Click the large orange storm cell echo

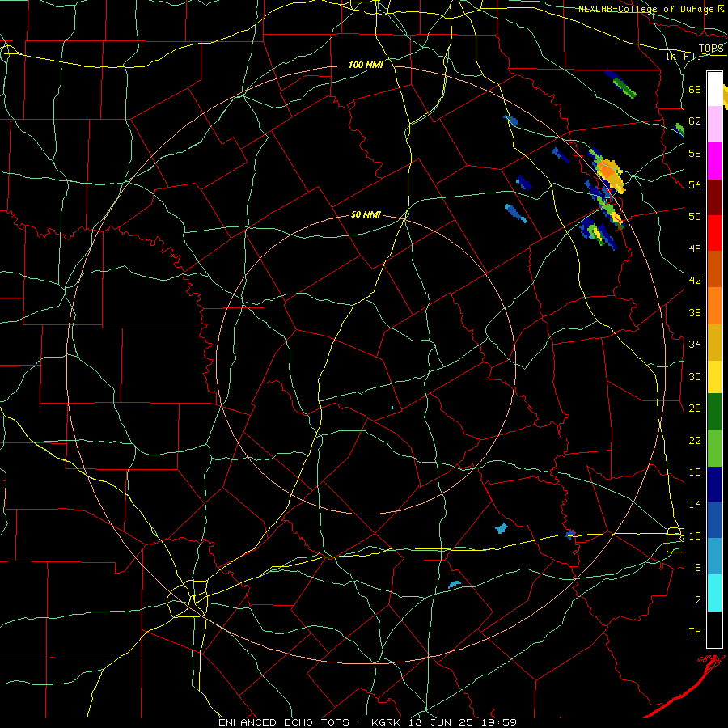(x=610, y=174)
